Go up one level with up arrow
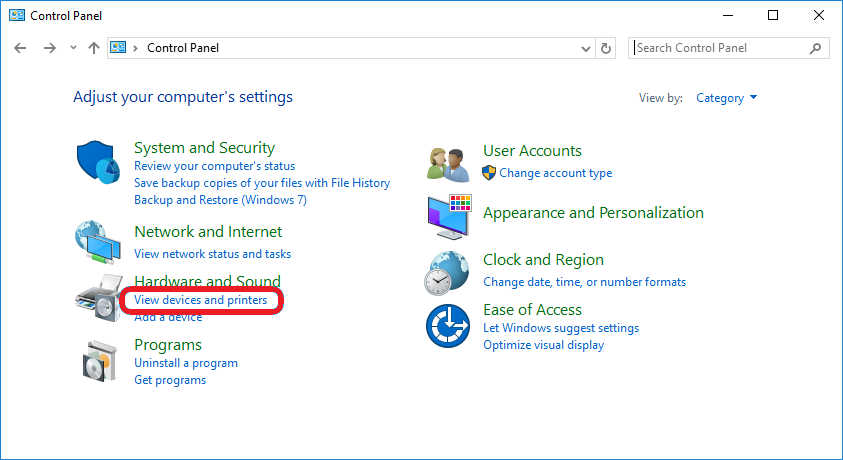The image size is (843, 460). tap(94, 48)
